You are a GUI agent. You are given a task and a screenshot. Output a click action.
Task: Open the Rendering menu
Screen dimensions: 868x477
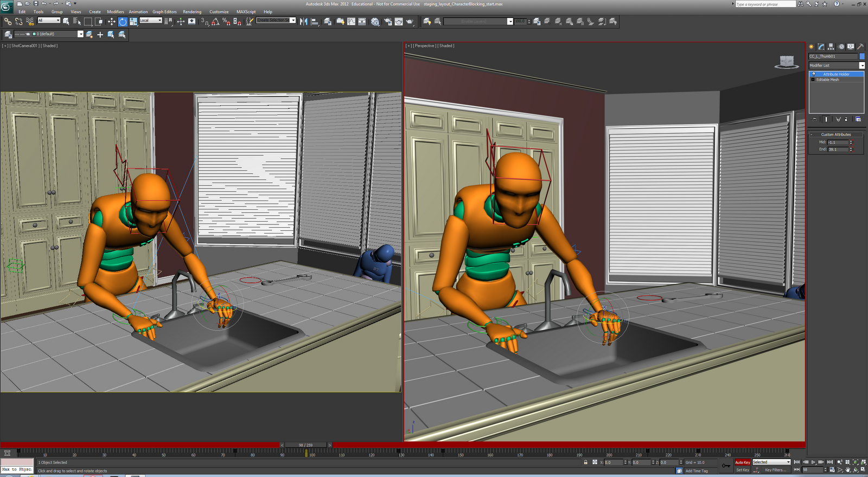192,11
